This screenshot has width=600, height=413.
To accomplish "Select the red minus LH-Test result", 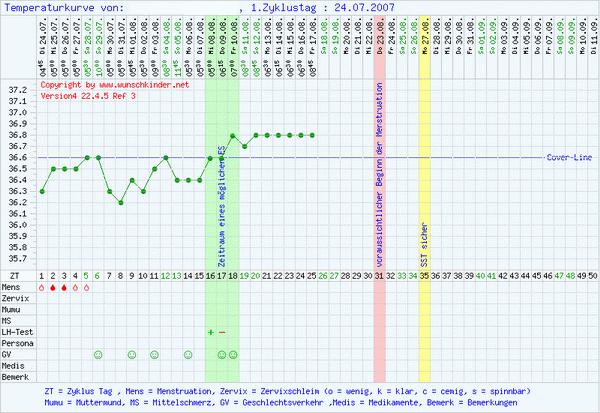I will point(222,332).
